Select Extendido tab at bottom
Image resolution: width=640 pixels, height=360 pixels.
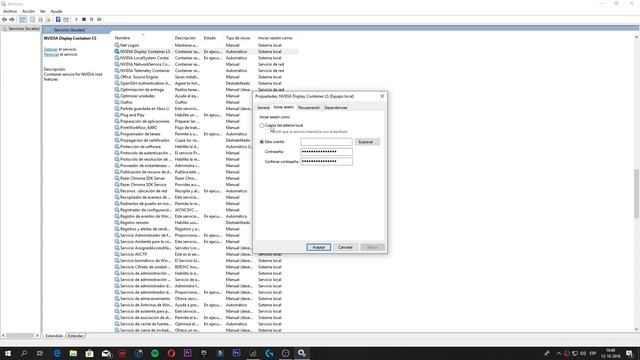(x=54, y=336)
